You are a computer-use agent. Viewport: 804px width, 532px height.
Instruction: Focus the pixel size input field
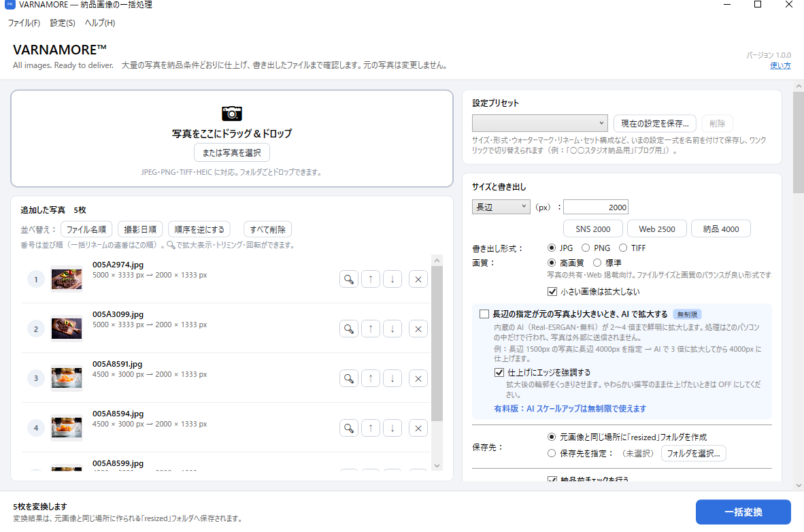596,207
